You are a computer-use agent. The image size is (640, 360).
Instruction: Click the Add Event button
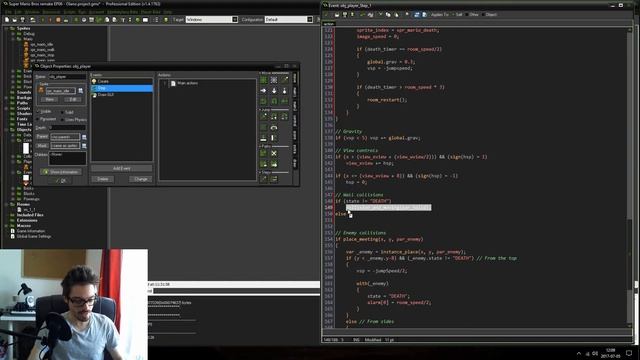pos(122,168)
